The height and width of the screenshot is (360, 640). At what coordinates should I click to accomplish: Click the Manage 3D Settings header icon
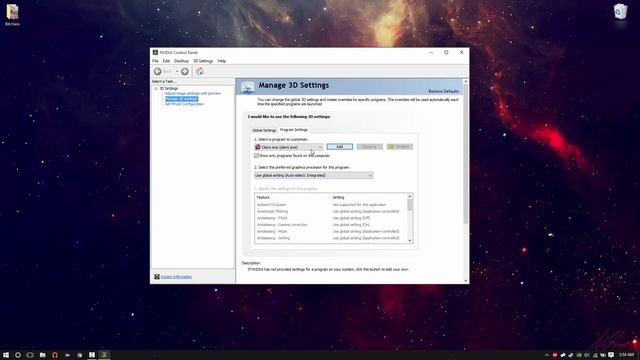(x=248, y=87)
